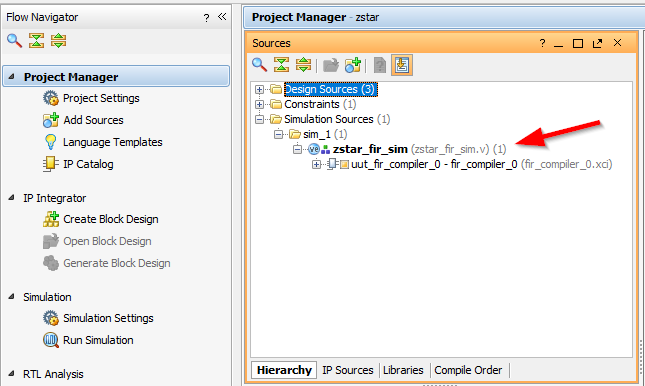Switch to the IP Sources tab

click(348, 370)
